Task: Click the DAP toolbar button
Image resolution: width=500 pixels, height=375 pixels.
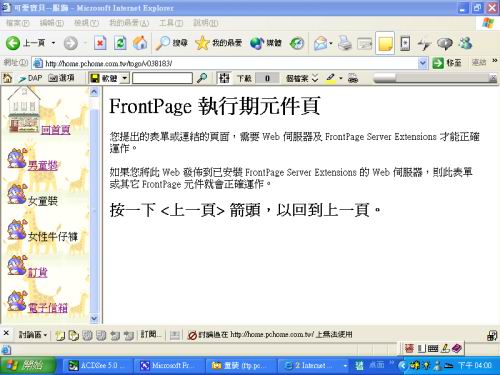Action: click(30, 78)
